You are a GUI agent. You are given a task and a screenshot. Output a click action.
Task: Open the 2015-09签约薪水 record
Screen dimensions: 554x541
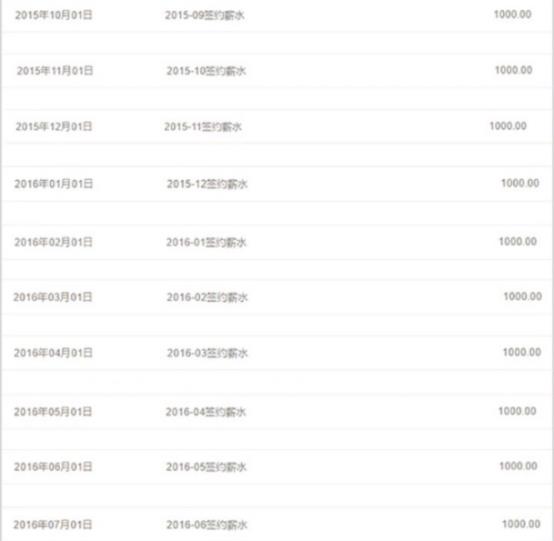tap(205, 15)
